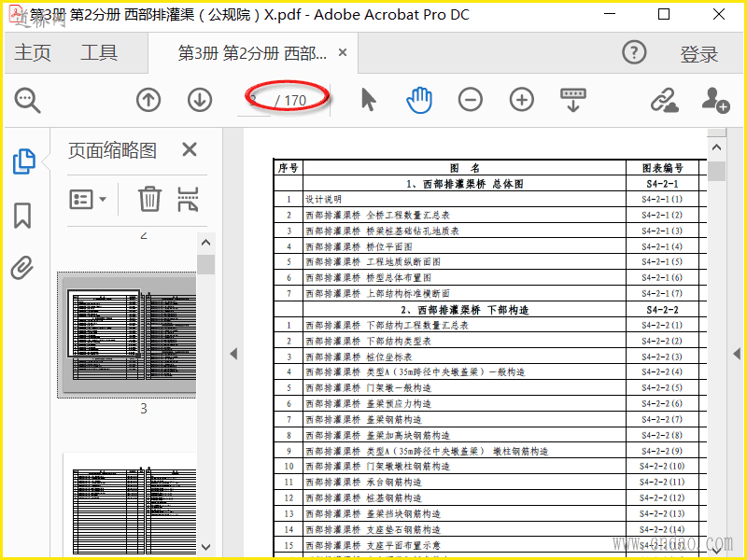Image resolution: width=747 pixels, height=560 pixels.
Task: Zoom in with the plus icon
Action: pyautogui.click(x=522, y=100)
